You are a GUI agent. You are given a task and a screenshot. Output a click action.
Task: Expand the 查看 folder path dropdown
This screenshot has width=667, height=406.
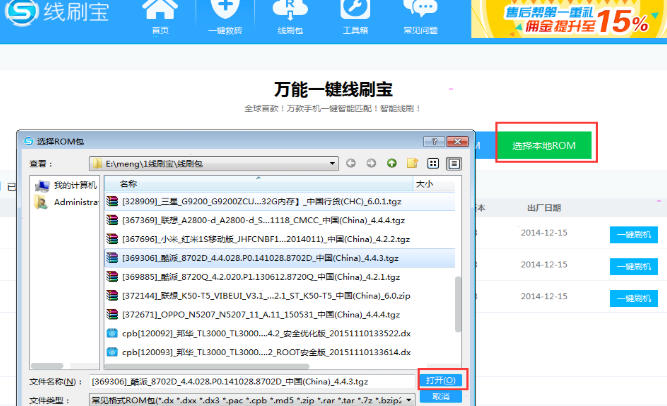tap(330, 163)
